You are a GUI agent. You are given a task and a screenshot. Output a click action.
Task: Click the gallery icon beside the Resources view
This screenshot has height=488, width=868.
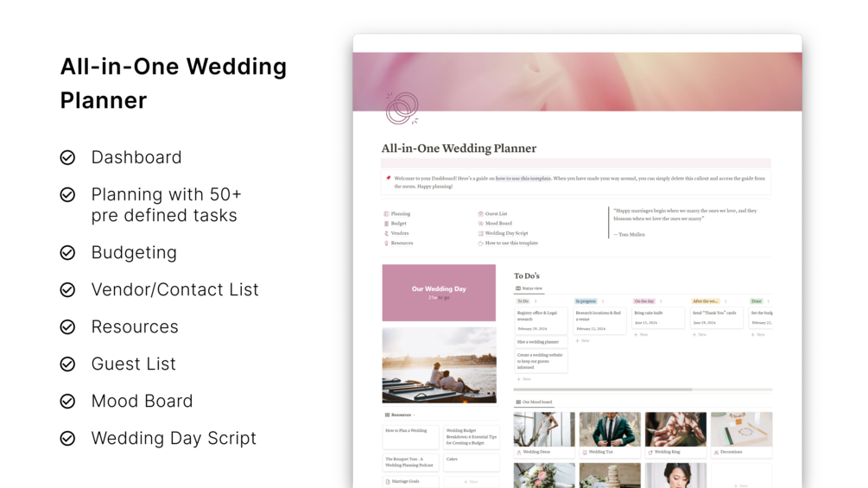point(387,415)
